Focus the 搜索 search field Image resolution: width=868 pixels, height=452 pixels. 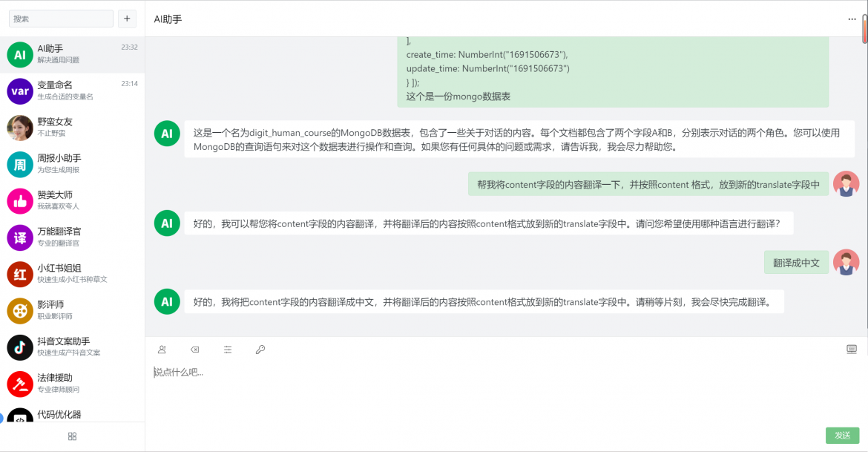coord(61,19)
